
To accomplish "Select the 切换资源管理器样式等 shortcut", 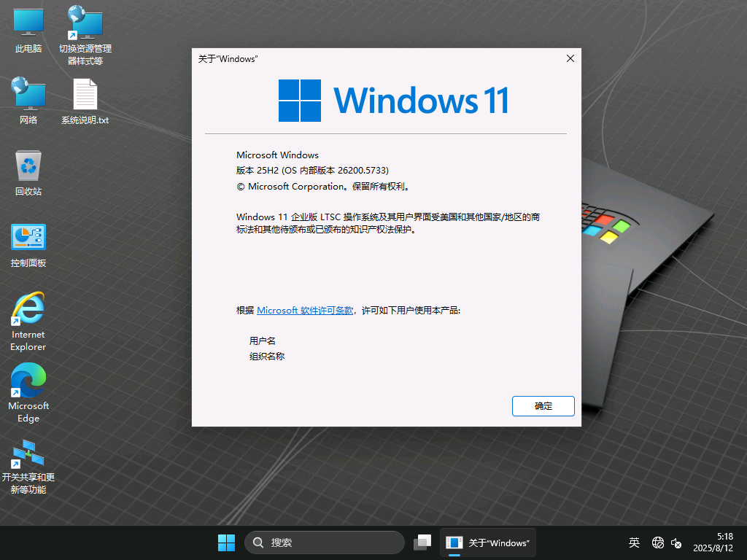I will point(85,35).
